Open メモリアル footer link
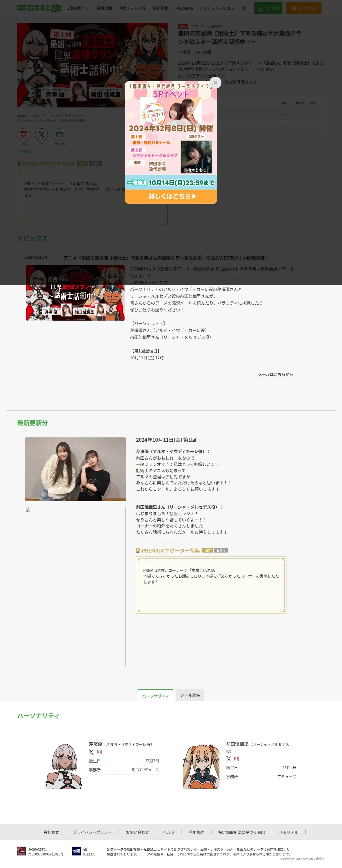Viewport: 342px width, 868px height. tap(288, 832)
